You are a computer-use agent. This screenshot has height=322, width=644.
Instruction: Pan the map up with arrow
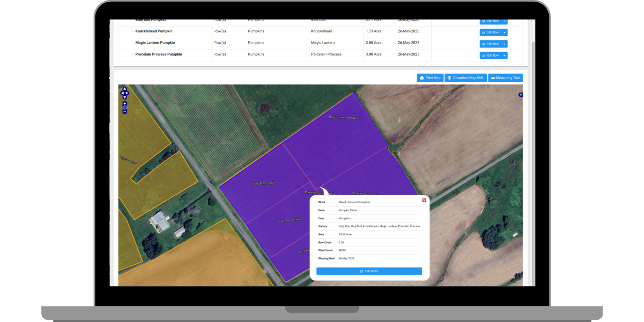click(x=124, y=89)
